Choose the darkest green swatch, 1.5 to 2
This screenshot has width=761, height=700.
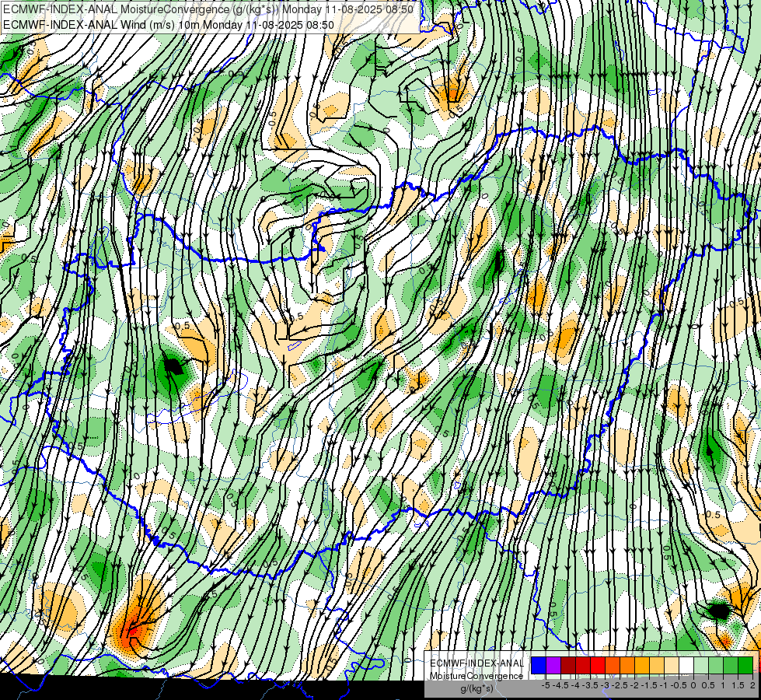click(x=745, y=665)
